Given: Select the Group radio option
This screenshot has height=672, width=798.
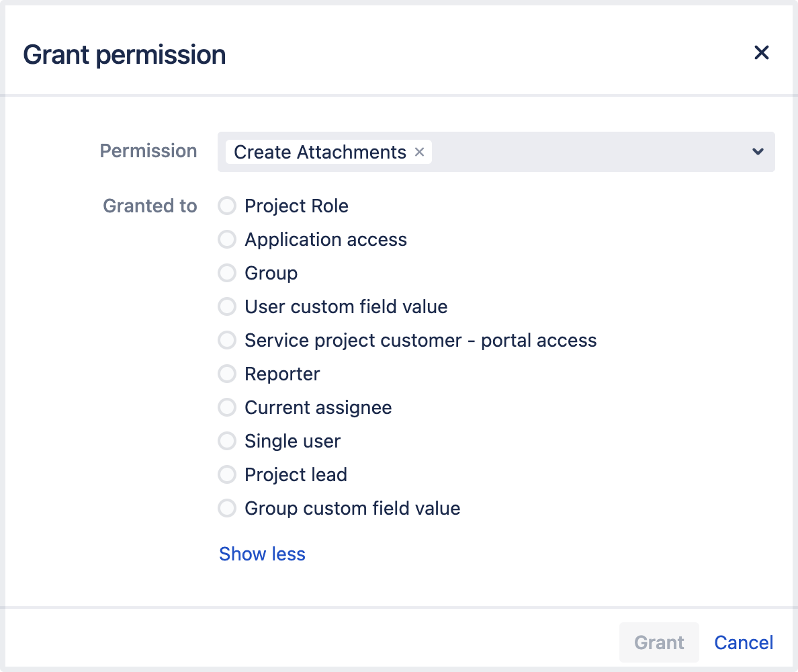Looking at the screenshot, I should (x=227, y=273).
